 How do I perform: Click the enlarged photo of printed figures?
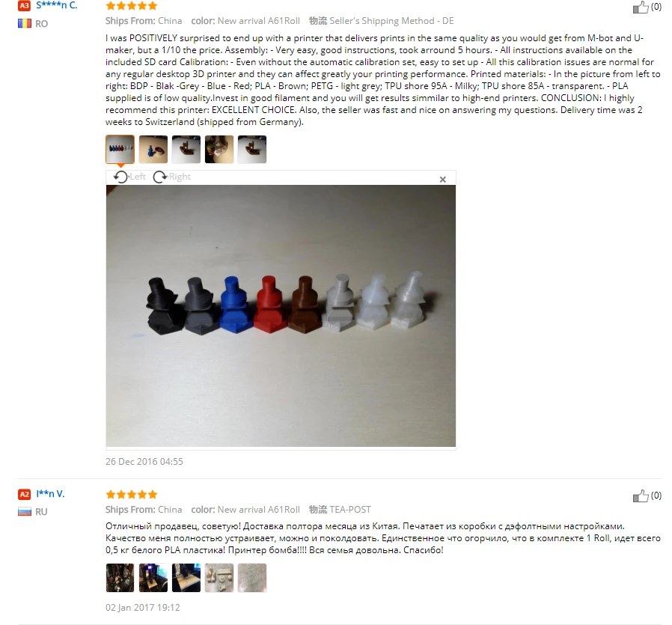point(281,316)
